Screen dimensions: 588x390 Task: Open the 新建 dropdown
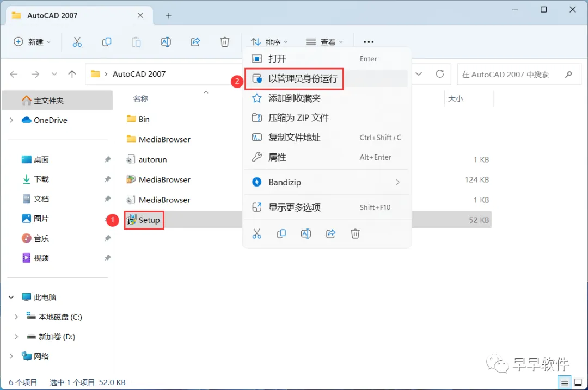(x=32, y=42)
